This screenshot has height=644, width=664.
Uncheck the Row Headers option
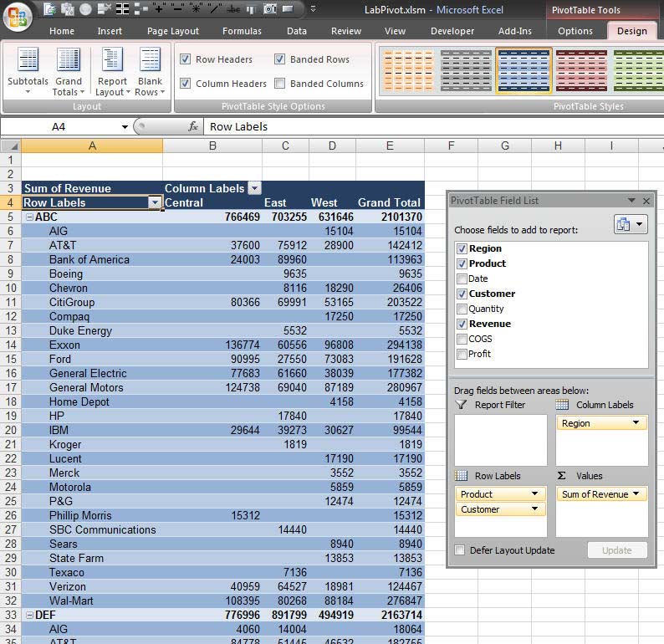(x=186, y=59)
